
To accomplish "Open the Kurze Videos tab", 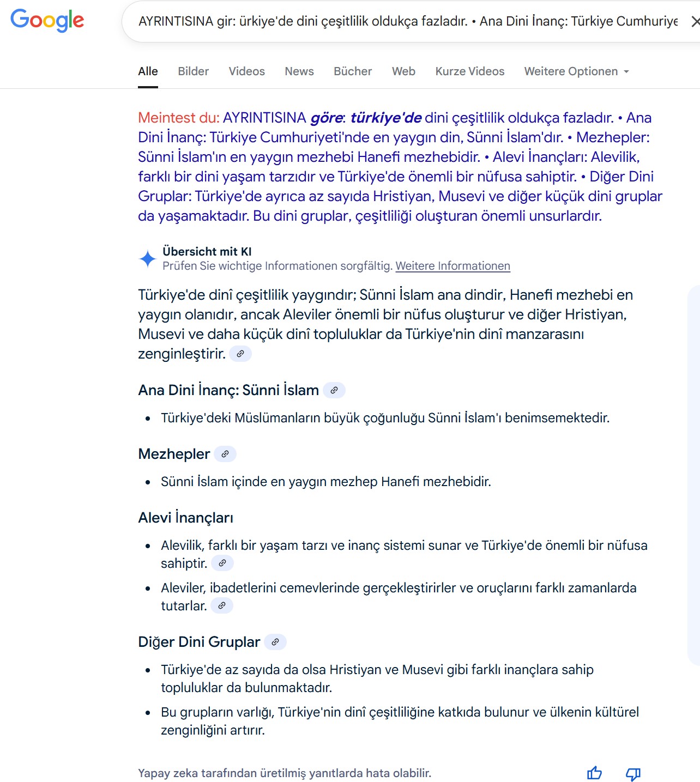I will 470,71.
